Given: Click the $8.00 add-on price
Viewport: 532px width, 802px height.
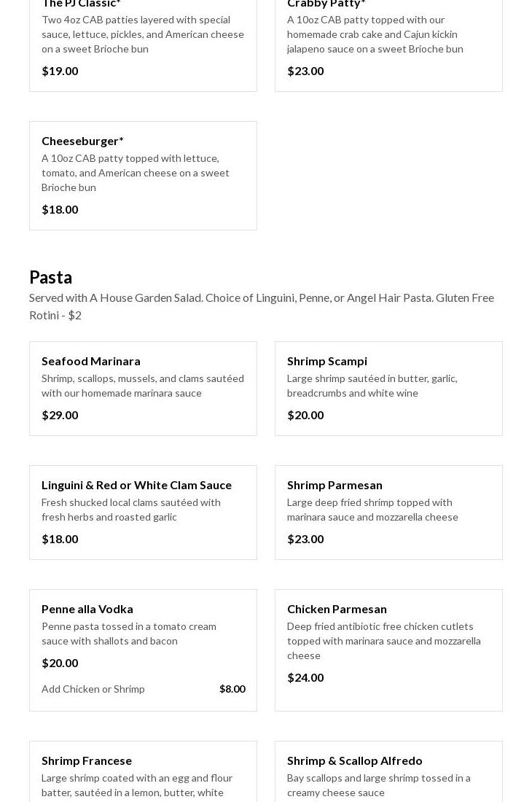Looking at the screenshot, I should pyautogui.click(x=232, y=689).
